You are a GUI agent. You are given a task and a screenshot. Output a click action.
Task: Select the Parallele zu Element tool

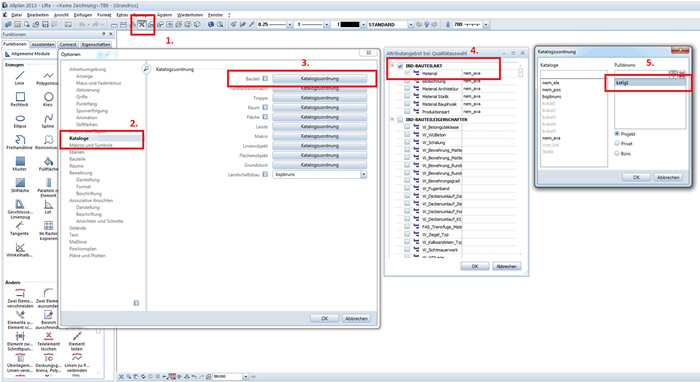click(x=48, y=187)
